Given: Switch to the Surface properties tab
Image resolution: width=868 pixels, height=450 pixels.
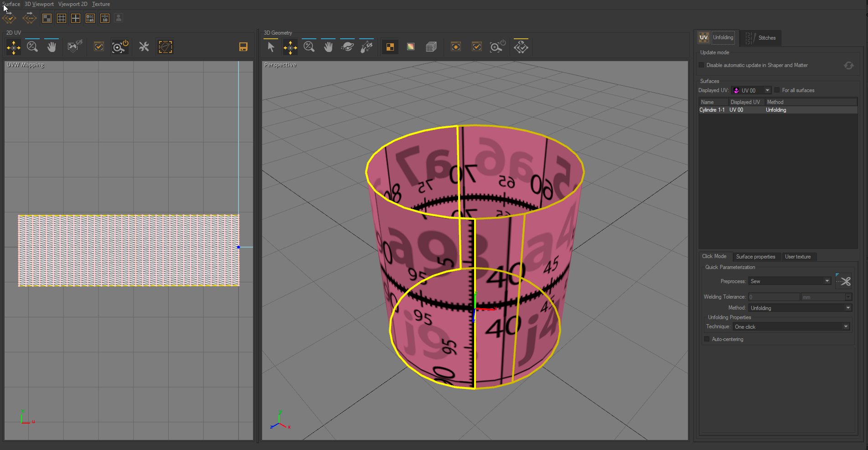Looking at the screenshot, I should [756, 256].
